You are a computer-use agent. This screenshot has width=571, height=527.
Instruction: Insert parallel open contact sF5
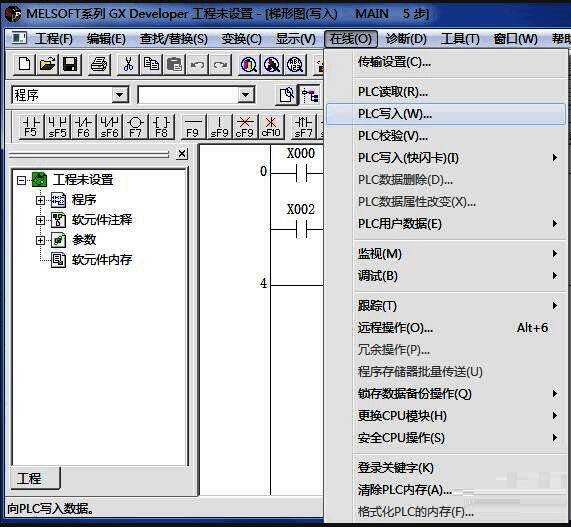(58, 127)
